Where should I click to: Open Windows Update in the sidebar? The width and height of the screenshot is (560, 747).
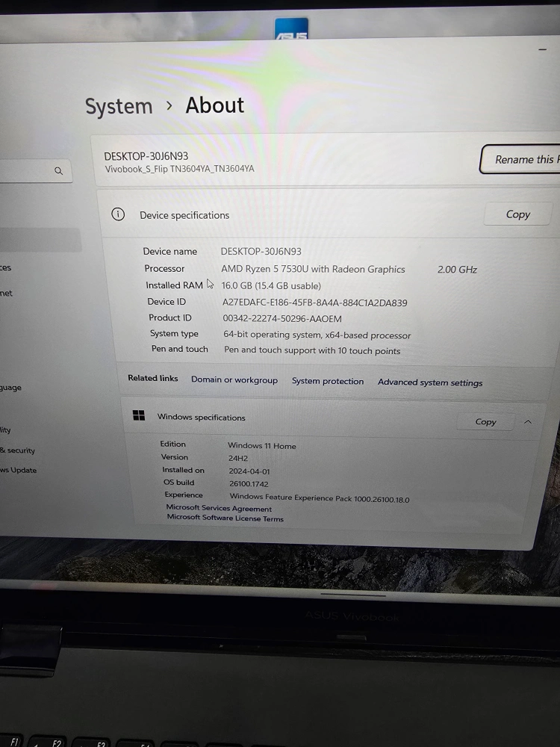coord(18,470)
